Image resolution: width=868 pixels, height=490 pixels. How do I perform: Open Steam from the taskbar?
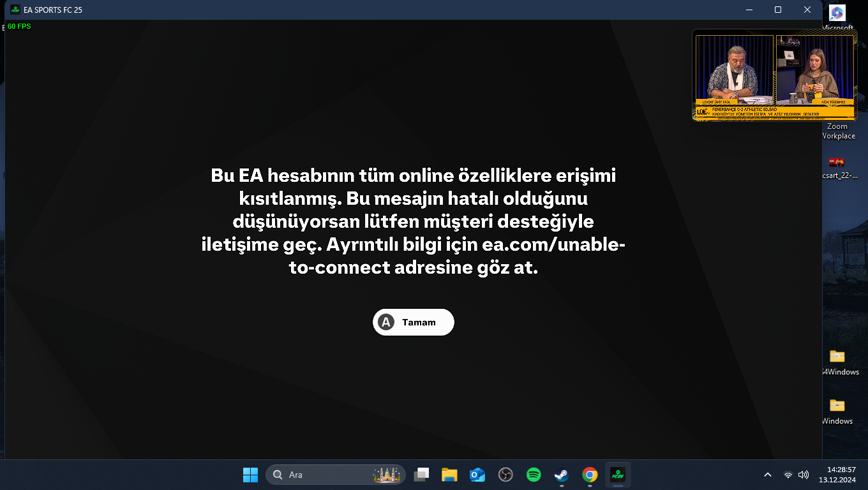(562, 475)
